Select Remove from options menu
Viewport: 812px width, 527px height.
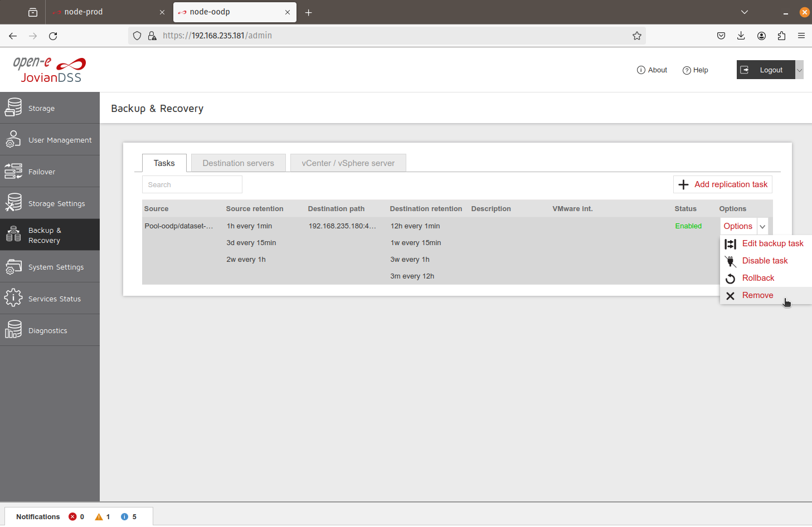(766, 295)
